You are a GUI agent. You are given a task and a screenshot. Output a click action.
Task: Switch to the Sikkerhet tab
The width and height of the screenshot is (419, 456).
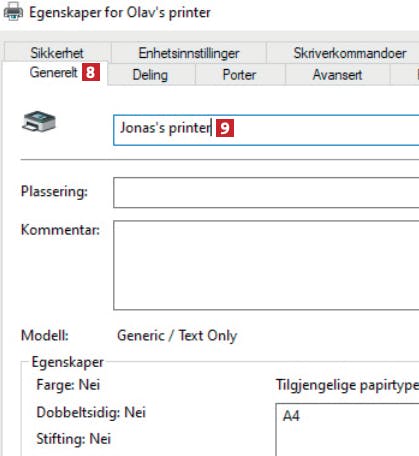point(57,53)
